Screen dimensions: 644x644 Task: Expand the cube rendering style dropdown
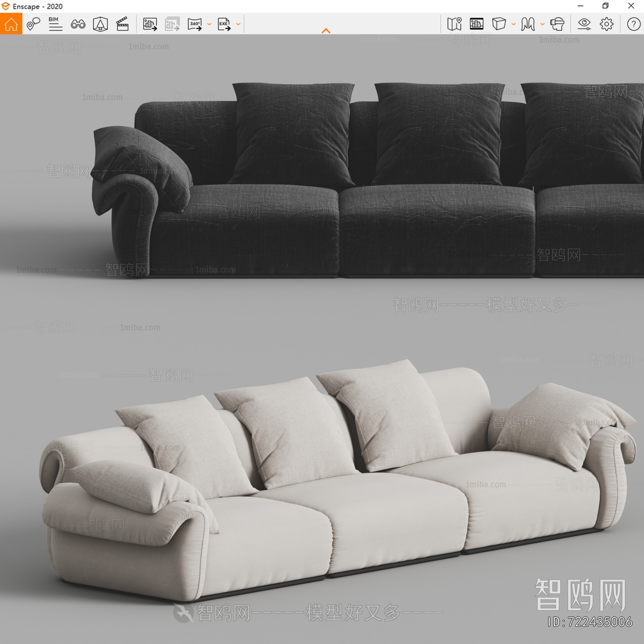(514, 24)
